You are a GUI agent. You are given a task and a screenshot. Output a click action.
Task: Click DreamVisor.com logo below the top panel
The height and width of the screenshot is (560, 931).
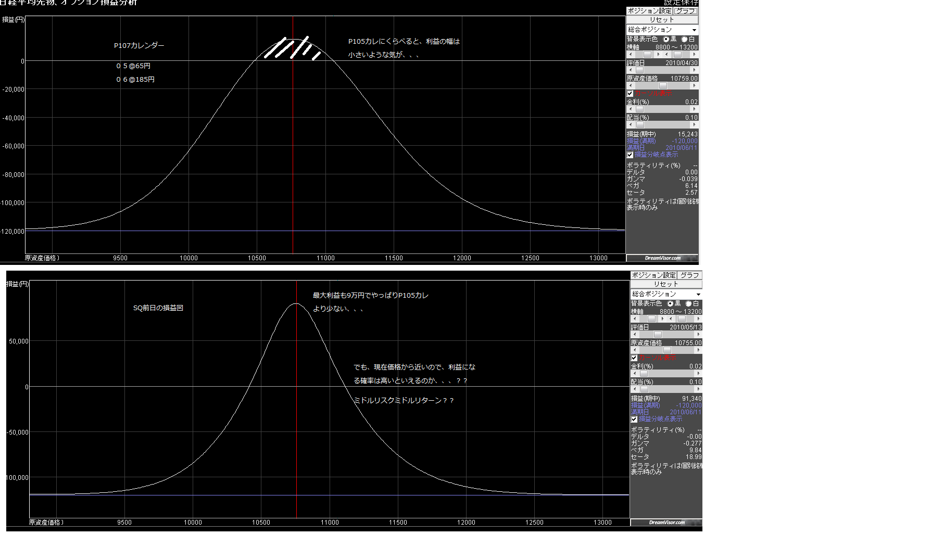(x=662, y=258)
